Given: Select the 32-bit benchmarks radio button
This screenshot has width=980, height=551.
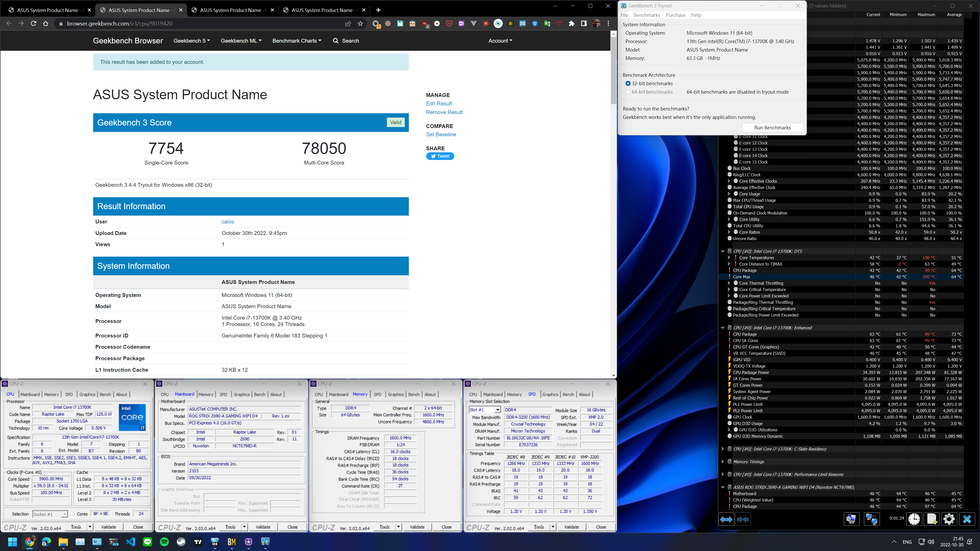Looking at the screenshot, I should [628, 84].
